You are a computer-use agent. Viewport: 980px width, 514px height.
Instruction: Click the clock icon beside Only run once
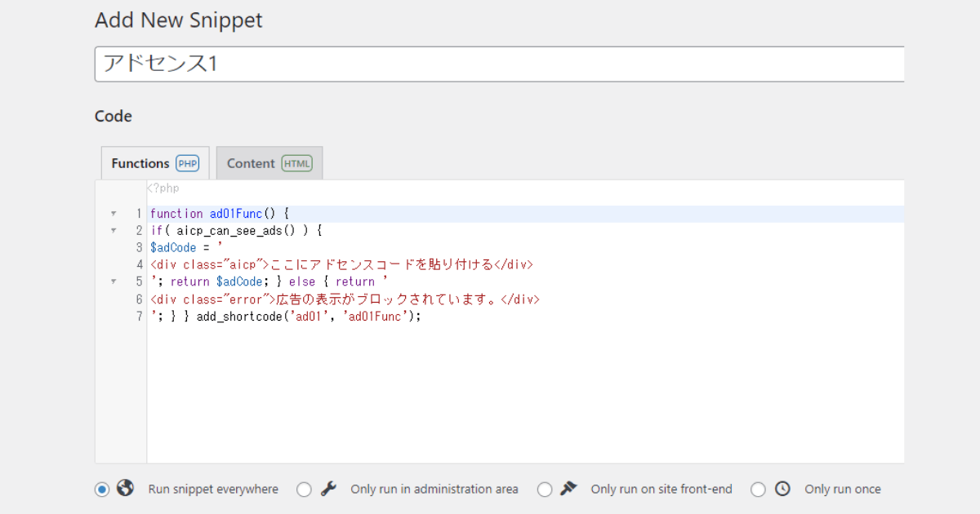coord(782,488)
